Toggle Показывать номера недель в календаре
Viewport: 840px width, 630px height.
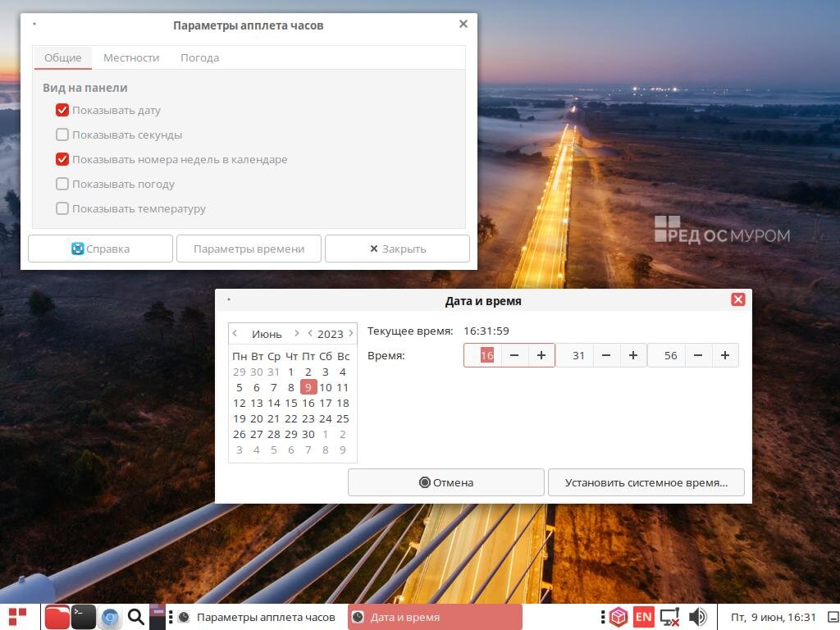coord(62,159)
